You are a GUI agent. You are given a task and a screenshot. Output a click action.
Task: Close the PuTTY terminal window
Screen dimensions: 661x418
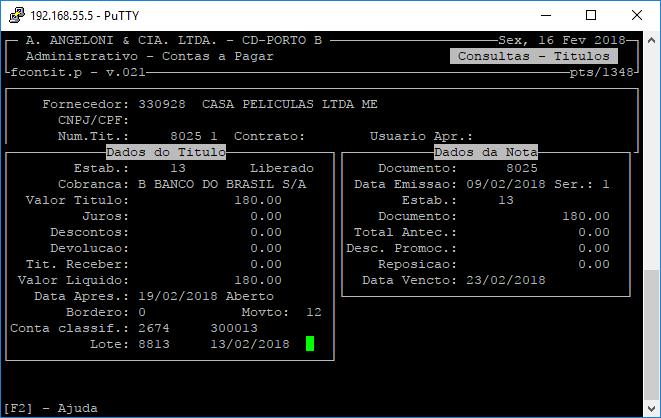pos(637,15)
